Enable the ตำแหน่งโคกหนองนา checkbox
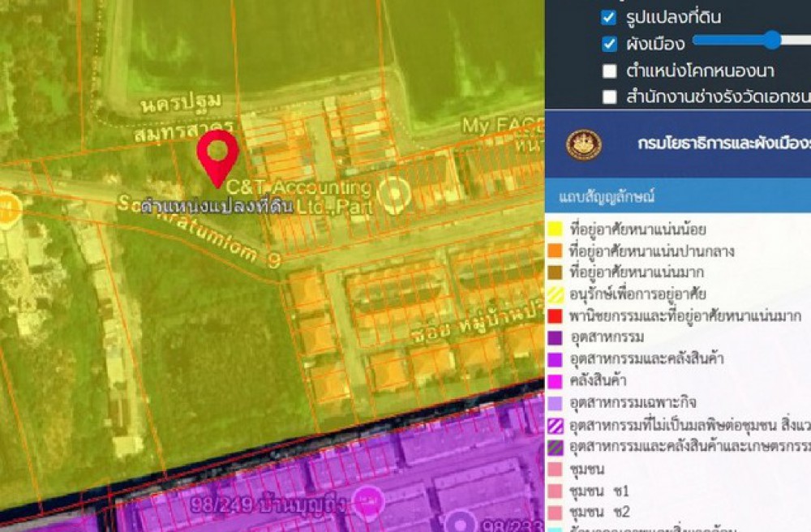 tap(609, 71)
